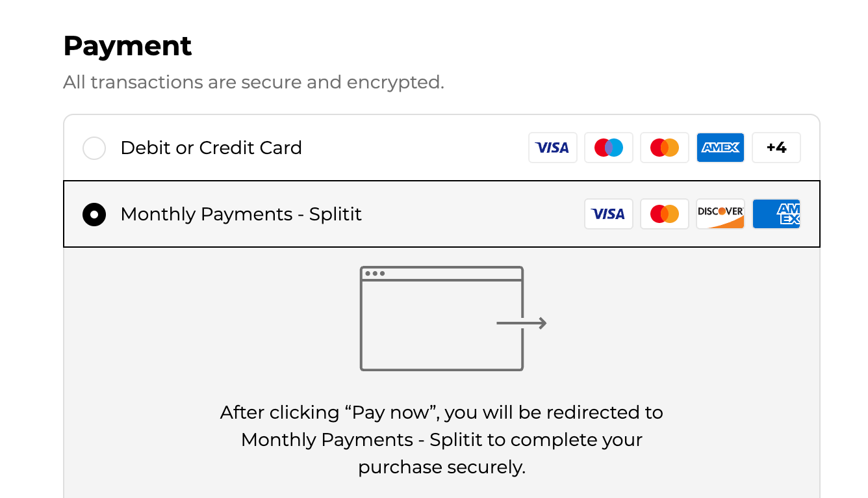Select the Debit or Credit Card radio button
The width and height of the screenshot is (868, 498).
pyautogui.click(x=94, y=148)
